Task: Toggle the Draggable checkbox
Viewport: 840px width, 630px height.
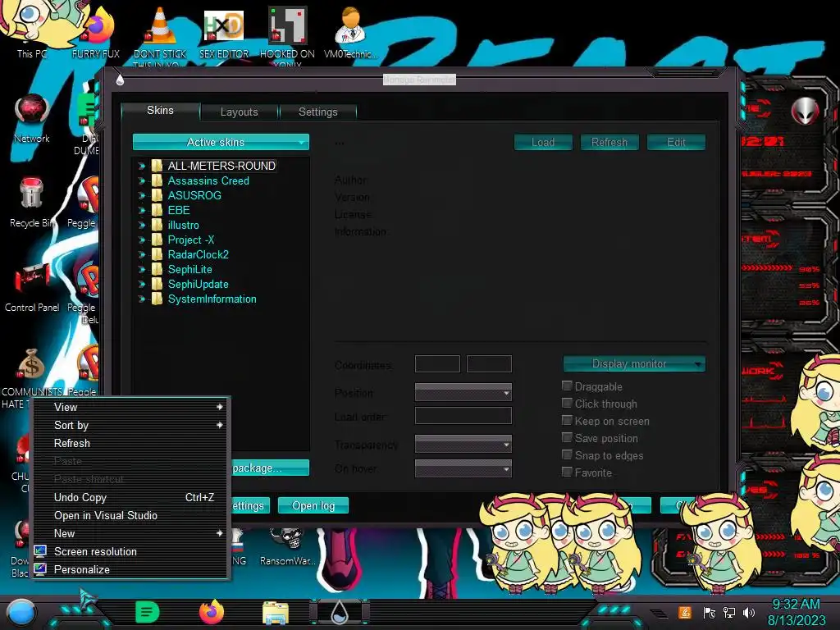Action: point(567,386)
